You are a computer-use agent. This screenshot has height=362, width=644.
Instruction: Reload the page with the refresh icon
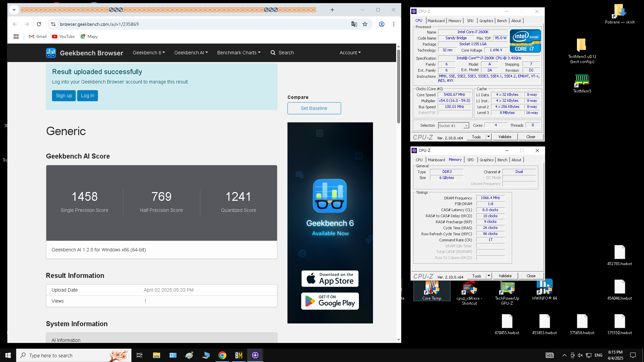click(39, 24)
